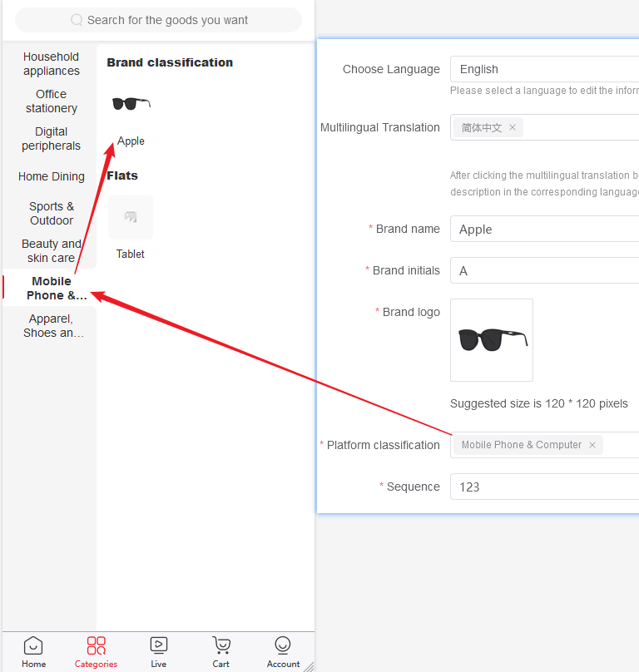This screenshot has height=672, width=639.
Task: Select Sports & Outdoor category
Action: pyautogui.click(x=52, y=214)
